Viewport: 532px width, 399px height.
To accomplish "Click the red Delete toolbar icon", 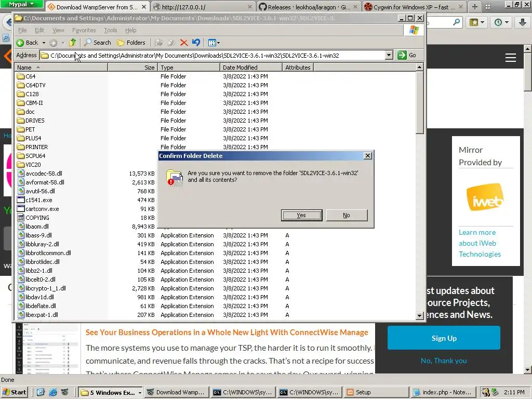I will pos(183,43).
